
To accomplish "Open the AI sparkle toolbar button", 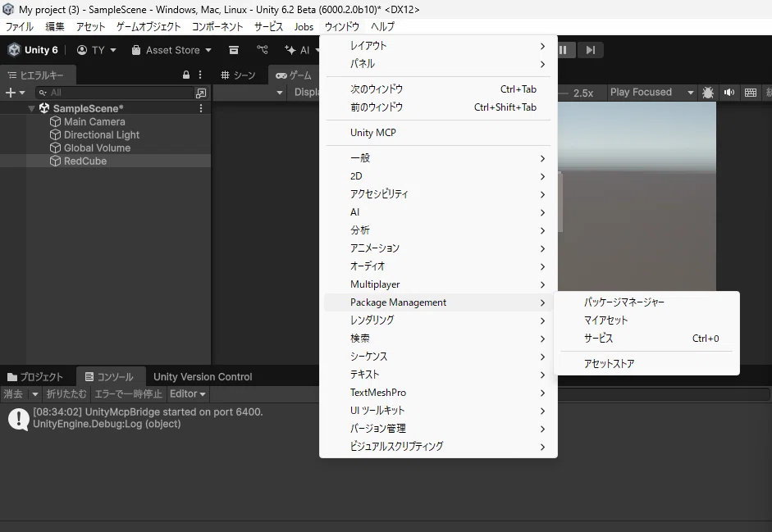I will pos(301,50).
